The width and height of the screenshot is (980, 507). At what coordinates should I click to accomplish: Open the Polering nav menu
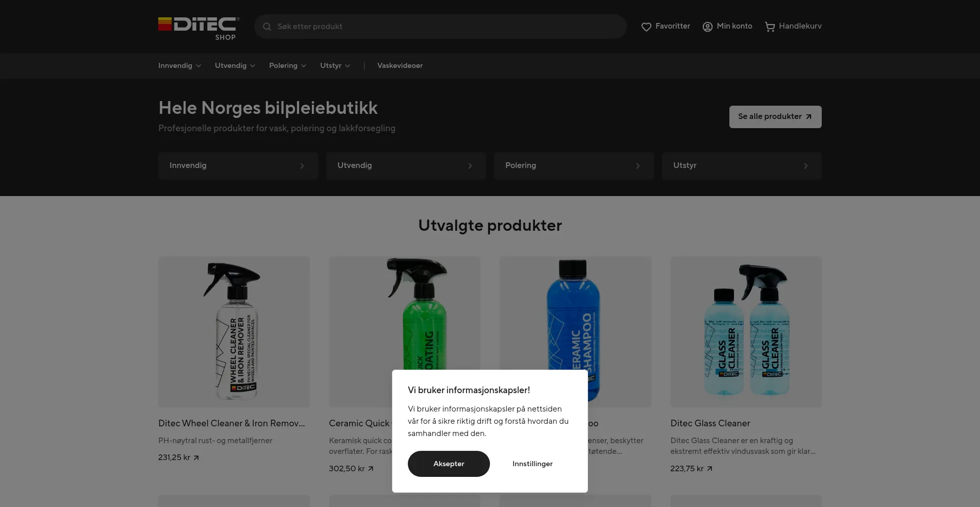click(288, 66)
